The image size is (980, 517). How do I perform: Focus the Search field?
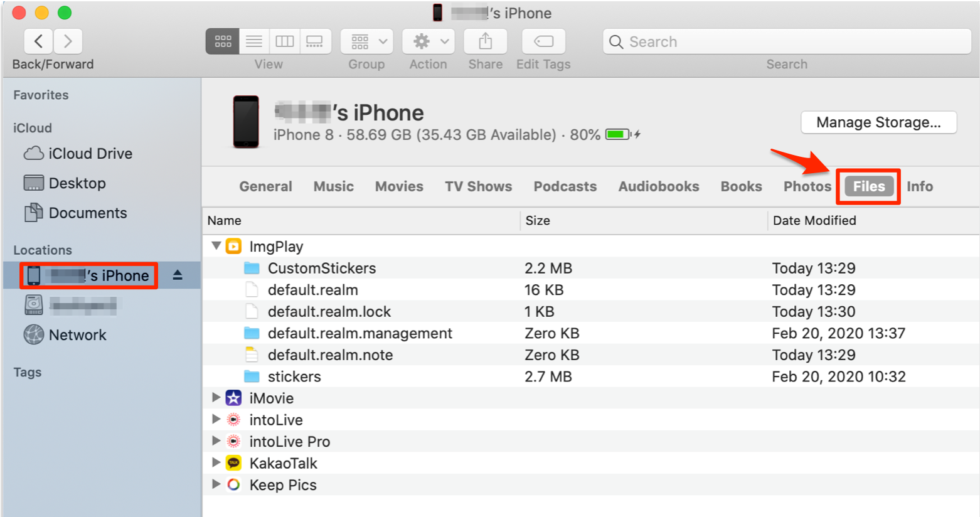coord(787,41)
